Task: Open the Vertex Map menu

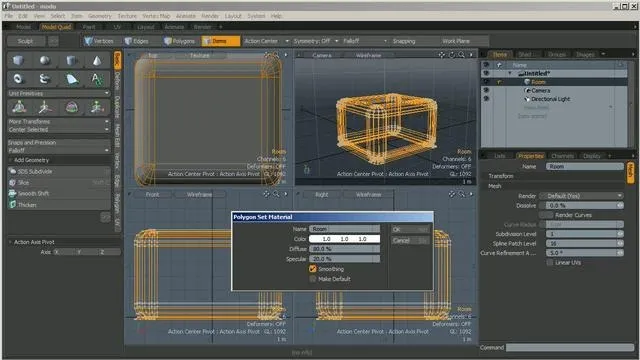Action: pos(156,16)
